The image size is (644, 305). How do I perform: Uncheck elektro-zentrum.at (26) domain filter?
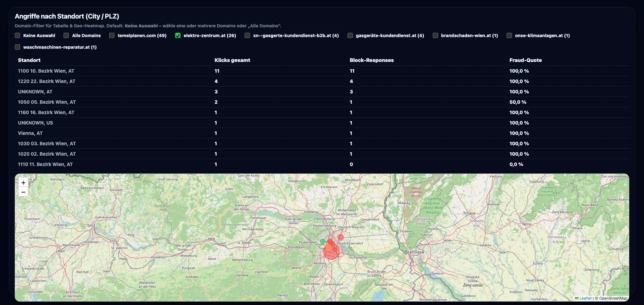point(178,35)
